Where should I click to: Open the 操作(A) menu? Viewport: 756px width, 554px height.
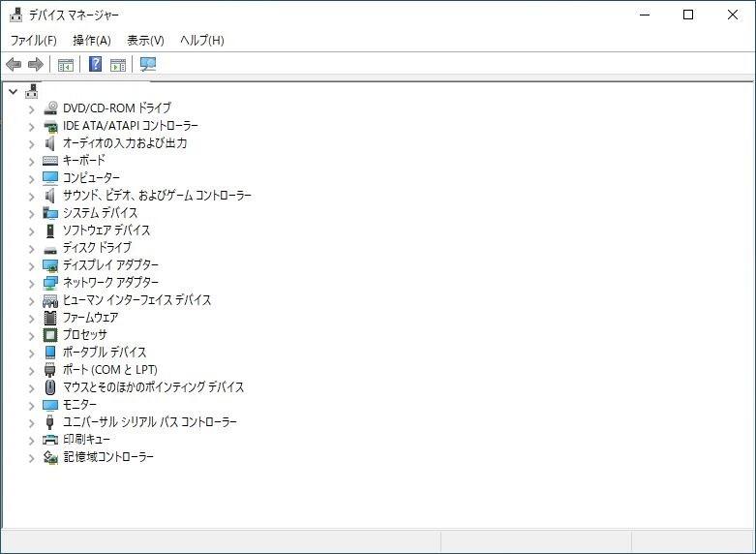[x=92, y=40]
